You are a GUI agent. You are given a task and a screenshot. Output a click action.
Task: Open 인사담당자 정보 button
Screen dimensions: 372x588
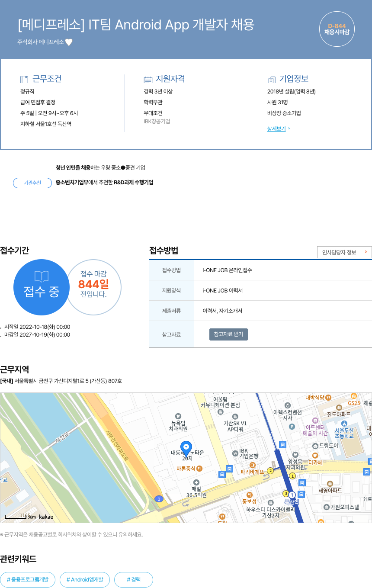tap(344, 252)
